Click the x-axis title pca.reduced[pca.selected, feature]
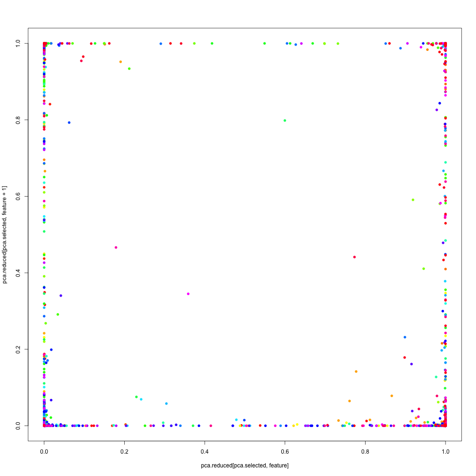The height and width of the screenshot is (476, 476). pyautogui.click(x=245, y=466)
